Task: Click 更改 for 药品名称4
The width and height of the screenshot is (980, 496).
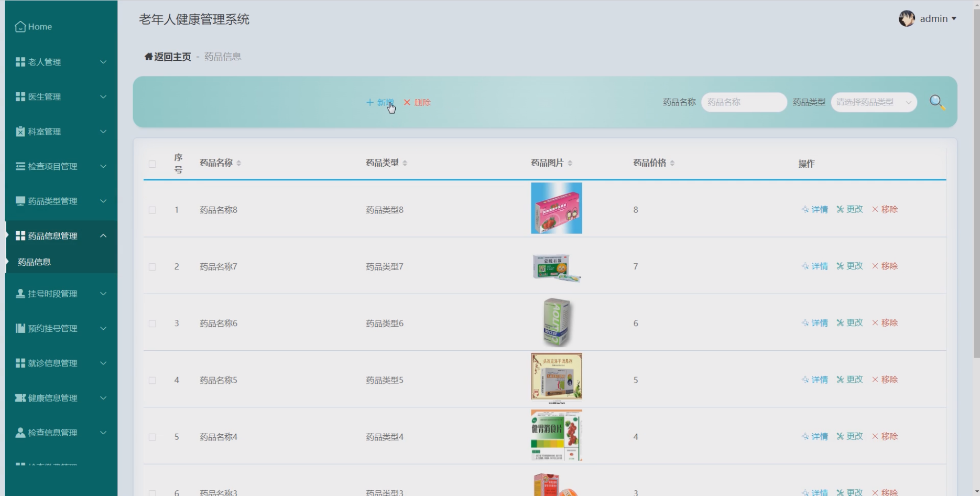Action: tap(850, 436)
